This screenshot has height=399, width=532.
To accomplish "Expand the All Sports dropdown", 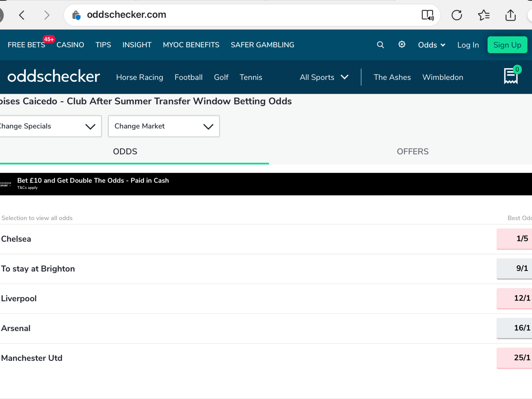I will [324, 77].
